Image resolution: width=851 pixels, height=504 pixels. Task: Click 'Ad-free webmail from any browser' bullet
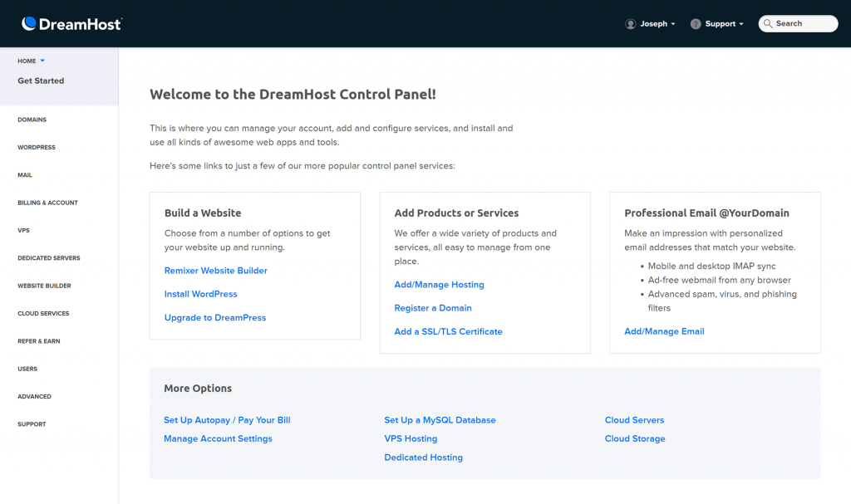[x=719, y=281]
